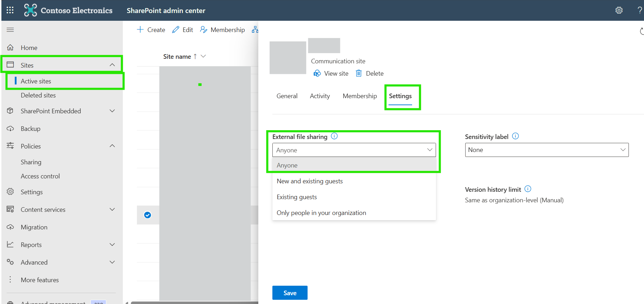Go to Home in the sidebar
The image size is (644, 304).
[x=29, y=48]
